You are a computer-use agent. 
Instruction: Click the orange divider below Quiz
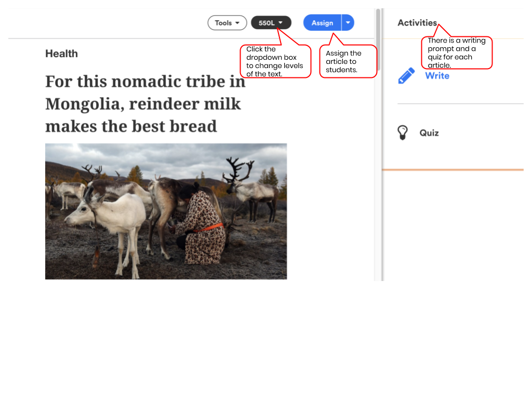tap(453, 170)
